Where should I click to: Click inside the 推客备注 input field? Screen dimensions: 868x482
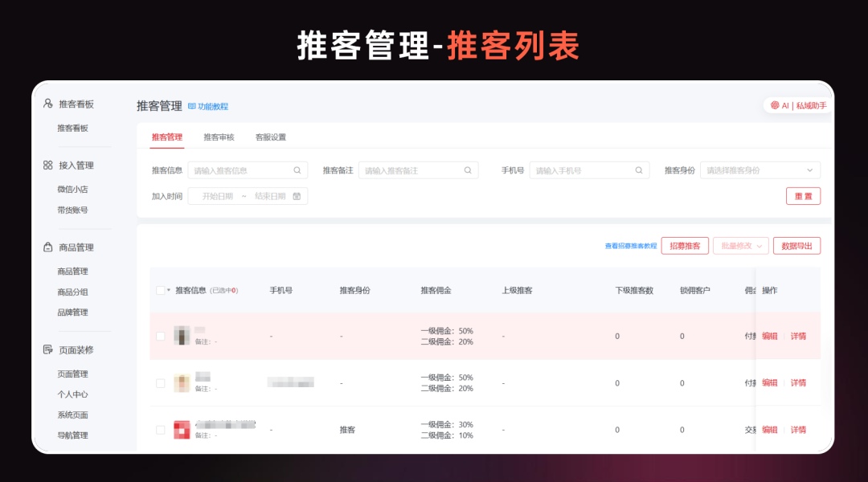[410, 170]
